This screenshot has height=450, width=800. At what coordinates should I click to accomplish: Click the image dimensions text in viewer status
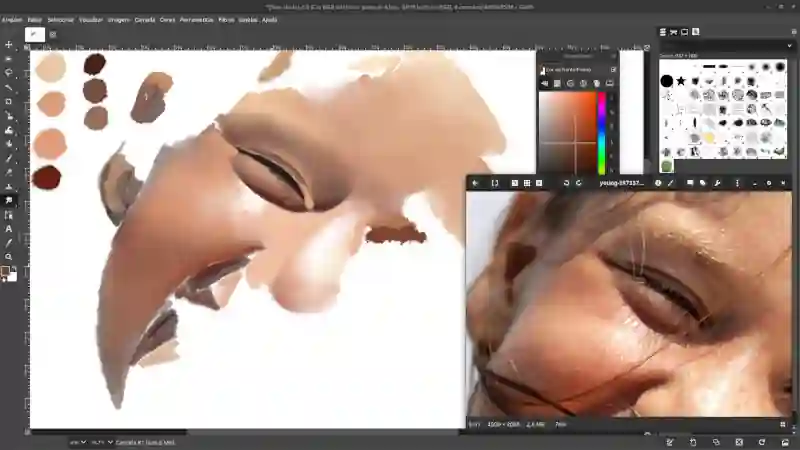[x=504, y=424]
